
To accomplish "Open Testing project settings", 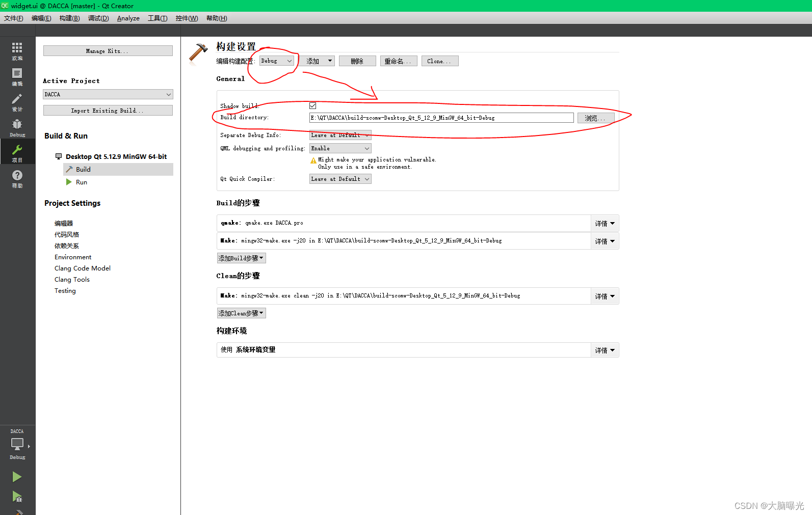I will point(65,290).
